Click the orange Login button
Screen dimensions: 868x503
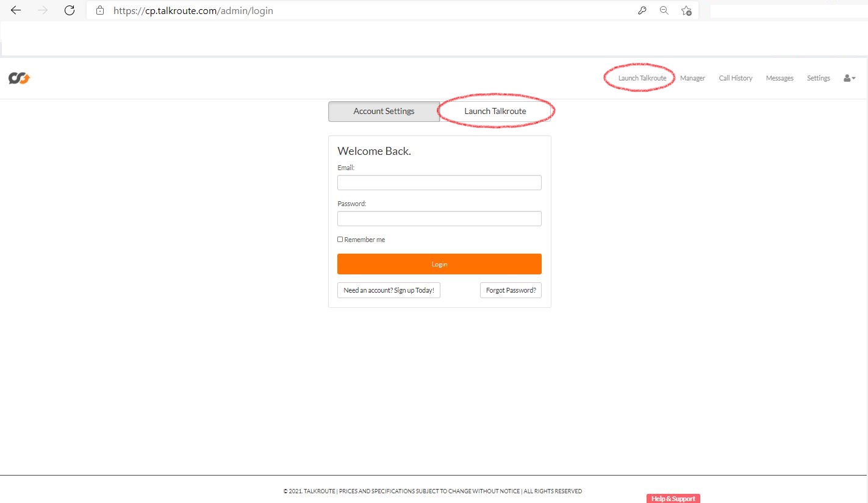click(439, 264)
